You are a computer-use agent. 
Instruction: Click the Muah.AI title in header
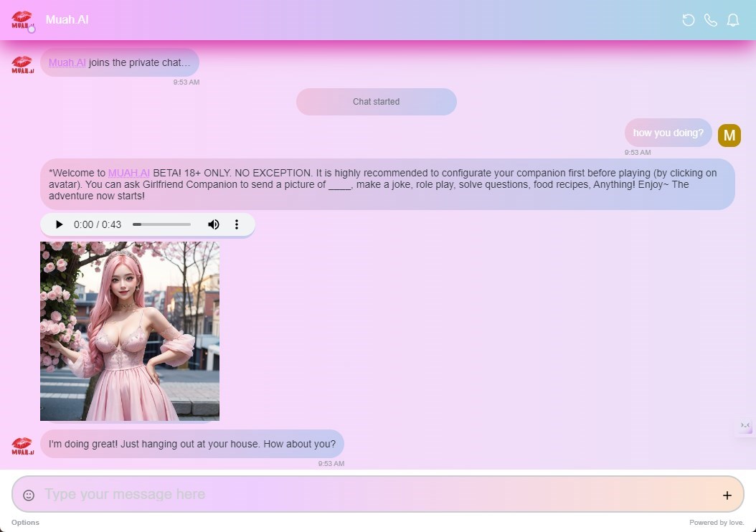coord(67,20)
